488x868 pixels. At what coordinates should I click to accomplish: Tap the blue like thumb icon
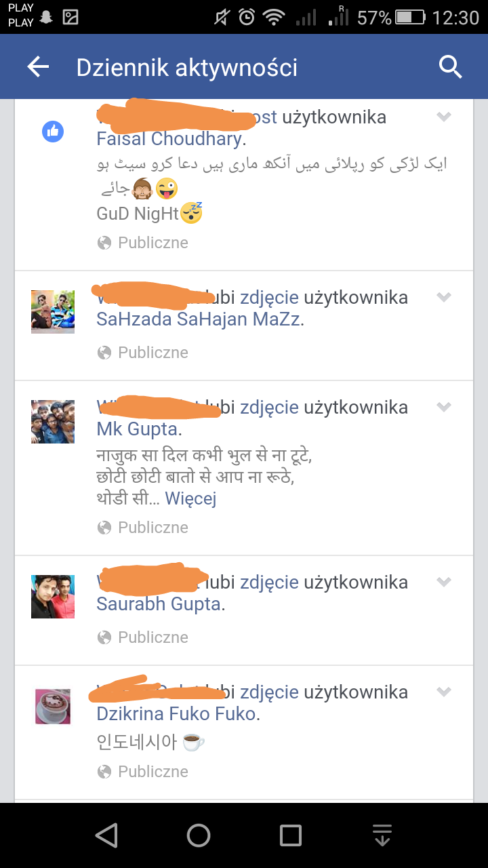53,132
